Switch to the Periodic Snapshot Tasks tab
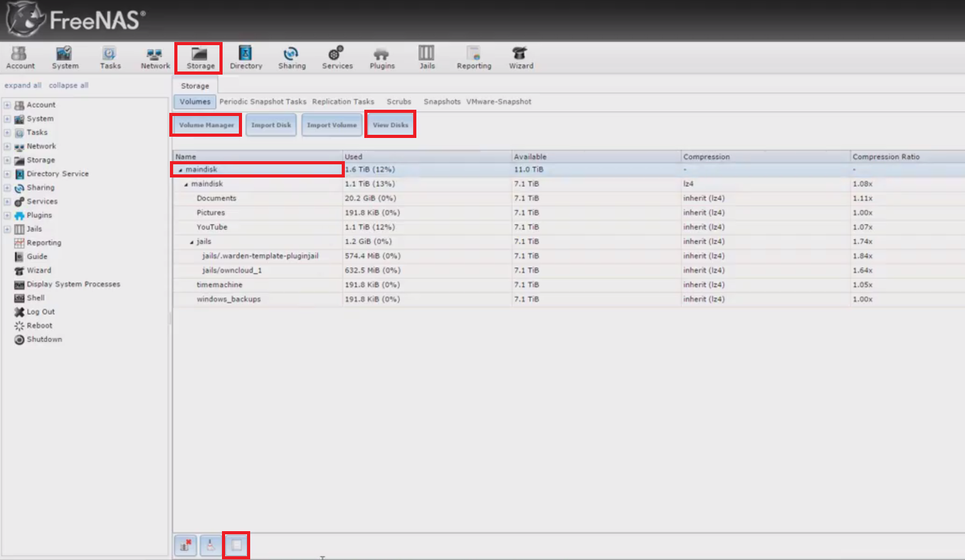Image resolution: width=965 pixels, height=560 pixels. (x=263, y=102)
